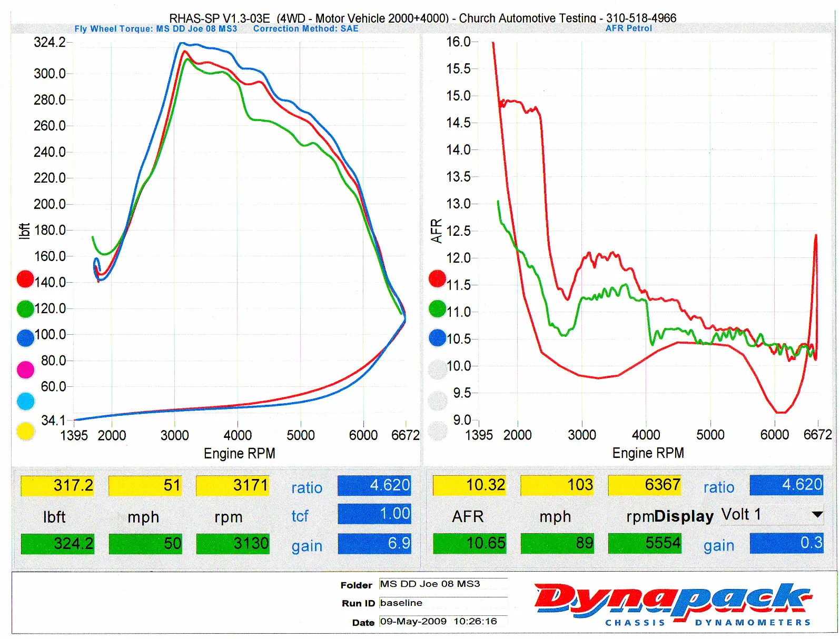Viewport: 840px width, 639px height.
Task: Click the yellow 317.2 lbft readout
Action: (x=57, y=485)
